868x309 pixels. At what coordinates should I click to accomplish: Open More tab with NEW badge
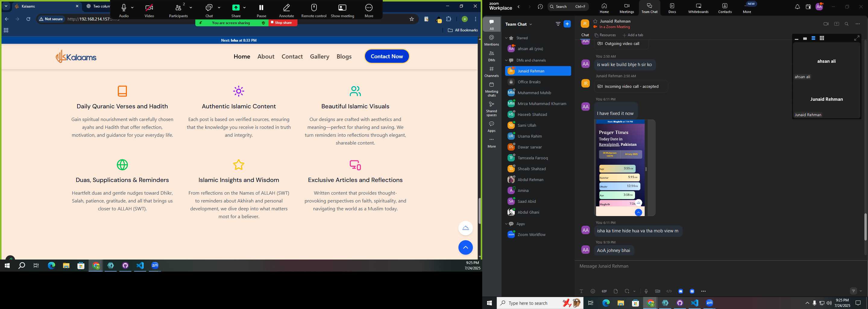747,8
